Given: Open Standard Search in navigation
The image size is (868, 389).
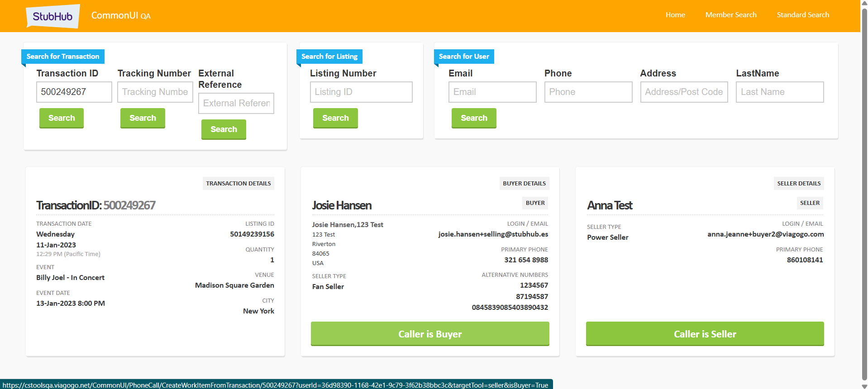Looking at the screenshot, I should click(802, 15).
